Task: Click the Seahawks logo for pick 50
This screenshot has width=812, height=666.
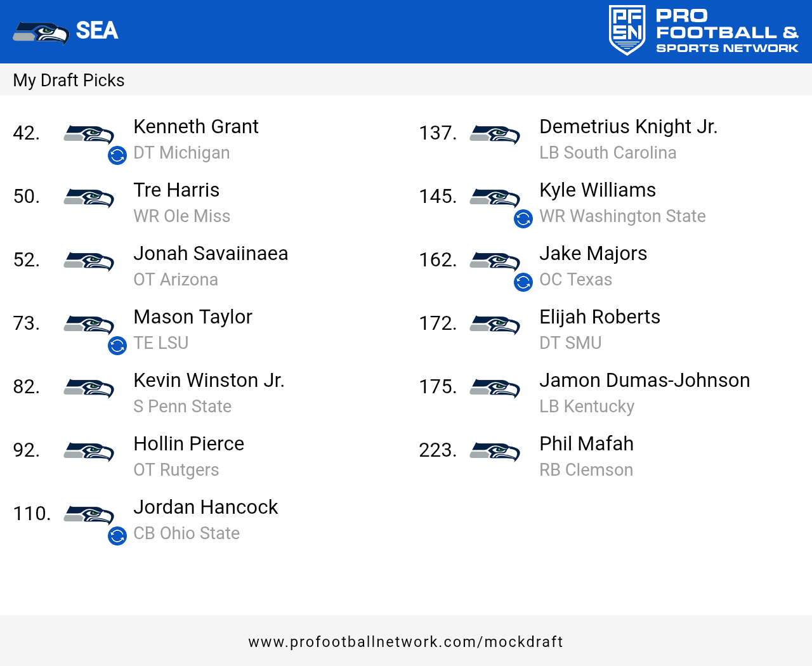Action: pyautogui.click(x=89, y=198)
